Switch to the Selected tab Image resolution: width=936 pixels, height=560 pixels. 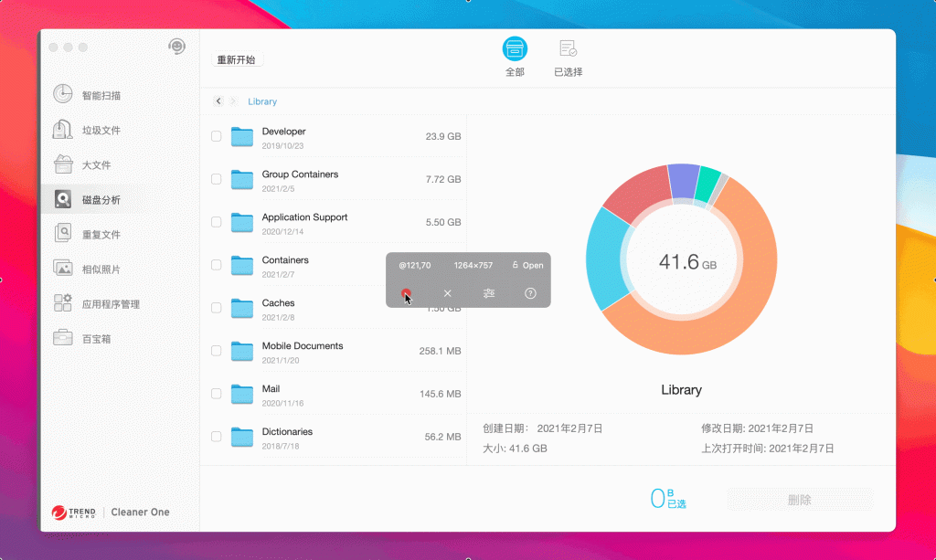tap(568, 56)
